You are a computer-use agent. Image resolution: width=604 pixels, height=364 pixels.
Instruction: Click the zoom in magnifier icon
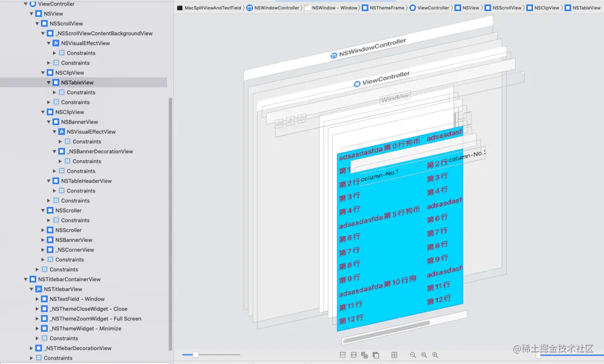tap(435, 355)
